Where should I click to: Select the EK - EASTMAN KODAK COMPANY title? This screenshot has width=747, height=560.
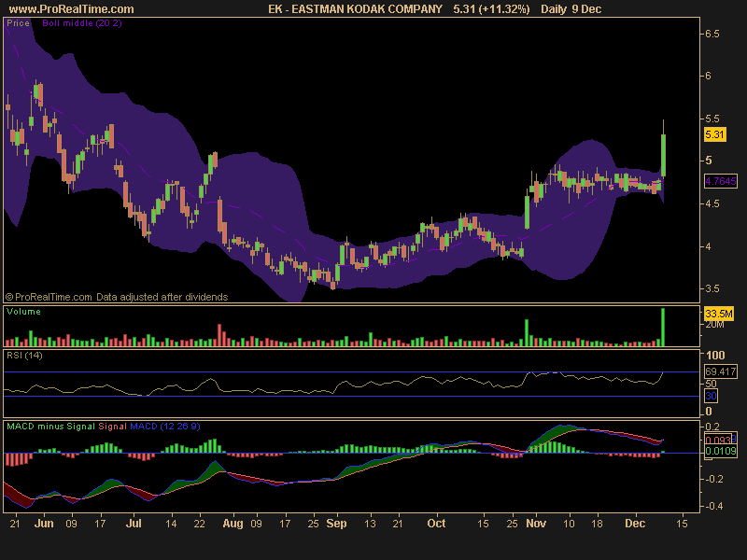[x=355, y=9]
